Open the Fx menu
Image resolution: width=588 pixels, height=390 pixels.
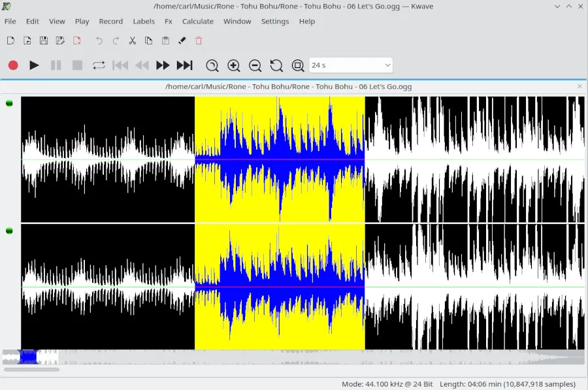pyautogui.click(x=169, y=22)
